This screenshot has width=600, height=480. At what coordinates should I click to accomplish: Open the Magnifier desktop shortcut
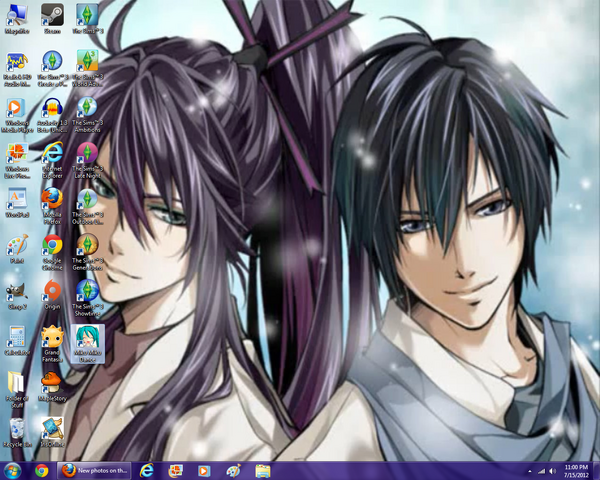tap(17, 19)
